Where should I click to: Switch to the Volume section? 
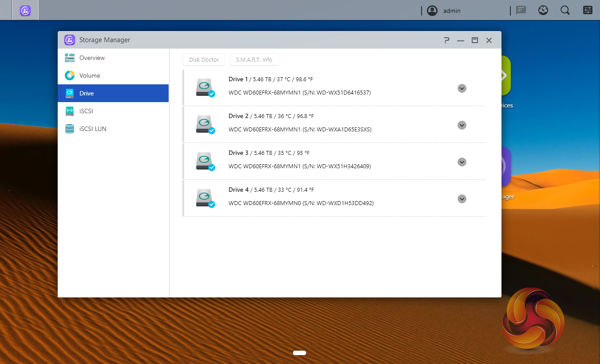coord(113,75)
